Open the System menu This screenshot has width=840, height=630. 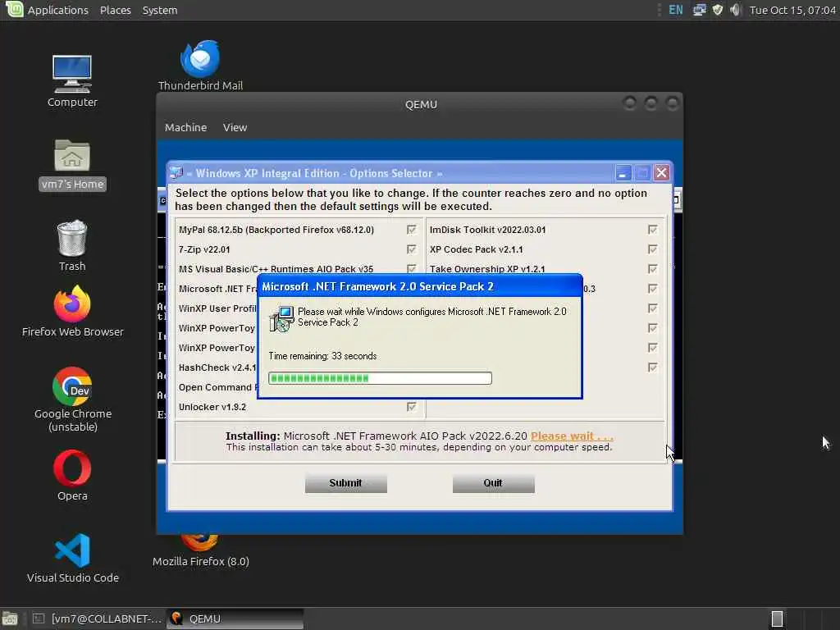pyautogui.click(x=160, y=10)
